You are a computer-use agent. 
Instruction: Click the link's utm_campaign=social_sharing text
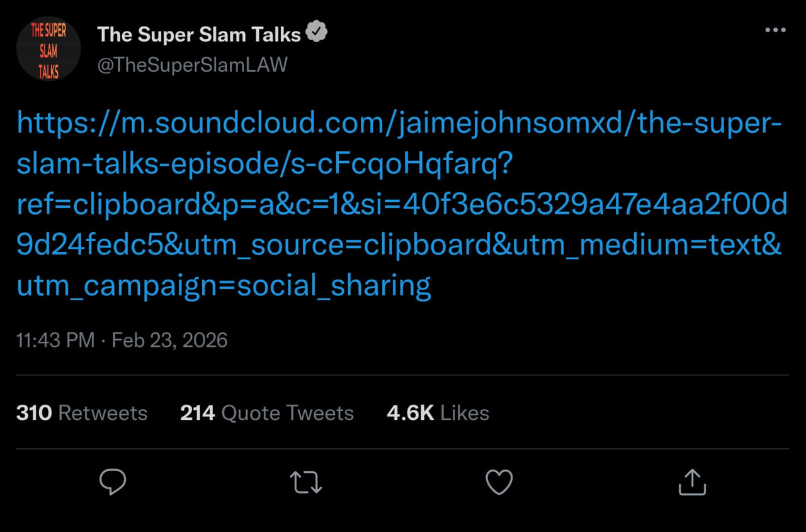[224, 285]
